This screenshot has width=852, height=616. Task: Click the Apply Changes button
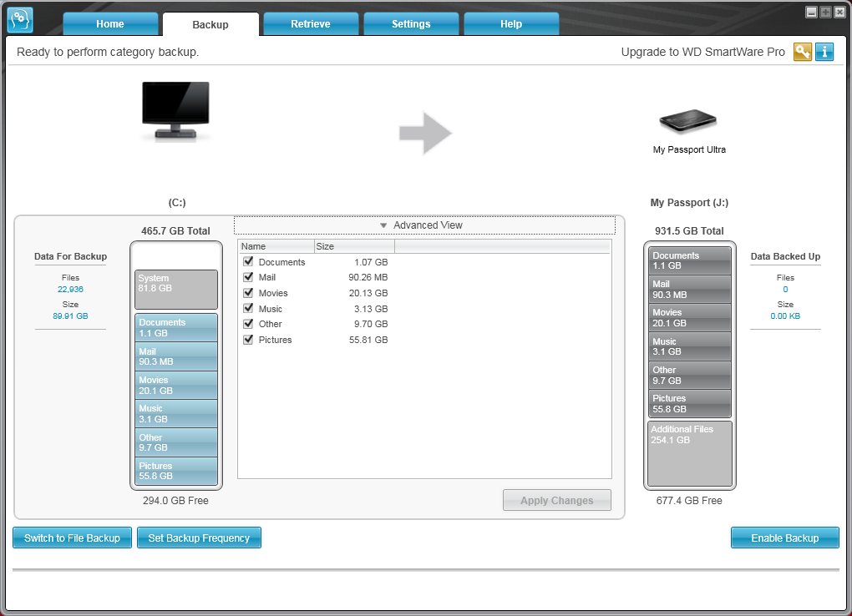pyautogui.click(x=557, y=500)
